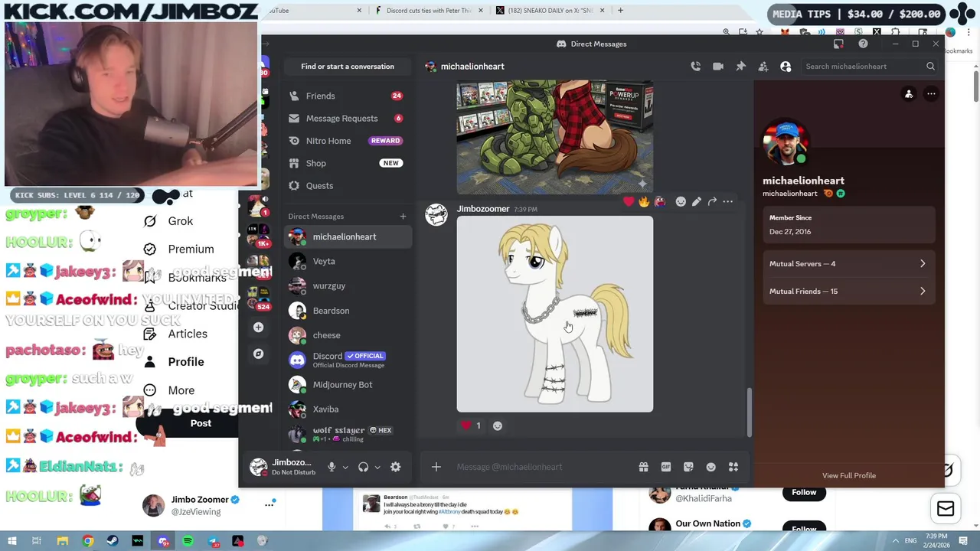Click the Search michaelionheart field
980x551 pixels.
click(869, 67)
